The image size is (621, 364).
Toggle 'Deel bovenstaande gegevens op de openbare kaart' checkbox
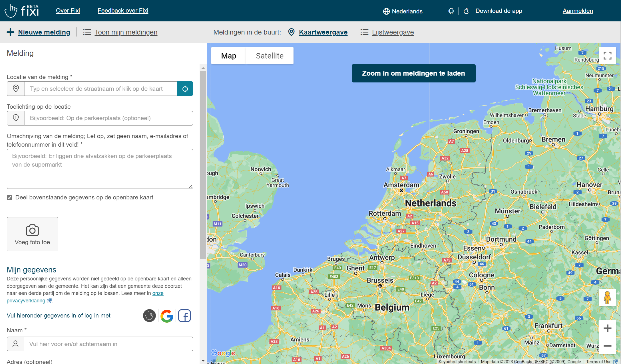coord(9,198)
